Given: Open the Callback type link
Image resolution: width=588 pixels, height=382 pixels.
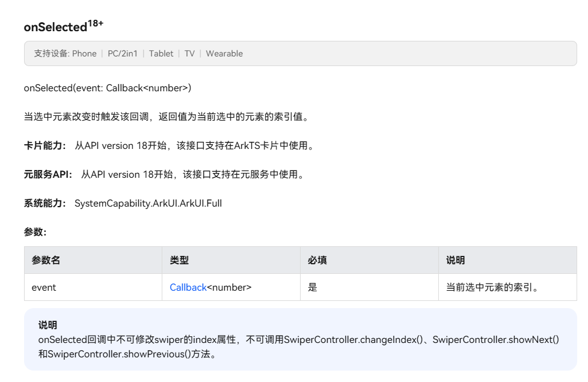Looking at the screenshot, I should click(x=188, y=287).
